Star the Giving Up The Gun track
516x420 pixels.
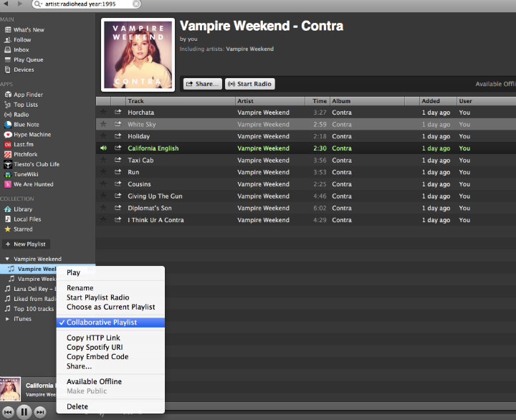tap(103, 196)
